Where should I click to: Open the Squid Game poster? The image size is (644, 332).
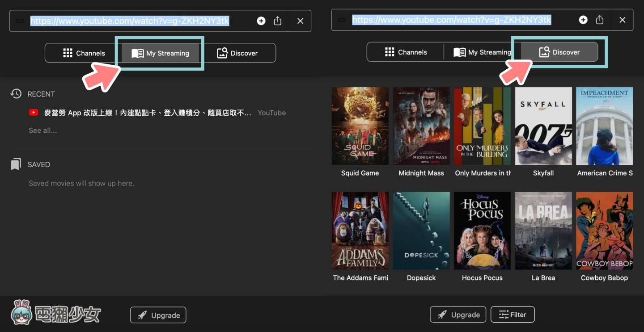pyautogui.click(x=360, y=126)
